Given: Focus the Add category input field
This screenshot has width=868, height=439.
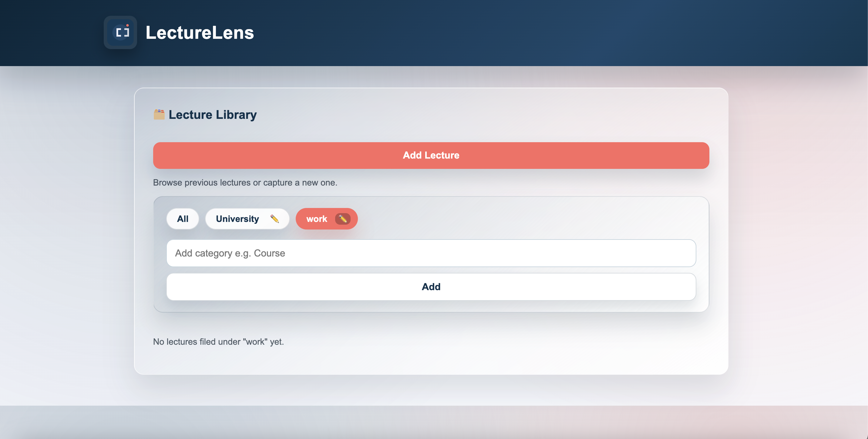Looking at the screenshot, I should [x=431, y=253].
